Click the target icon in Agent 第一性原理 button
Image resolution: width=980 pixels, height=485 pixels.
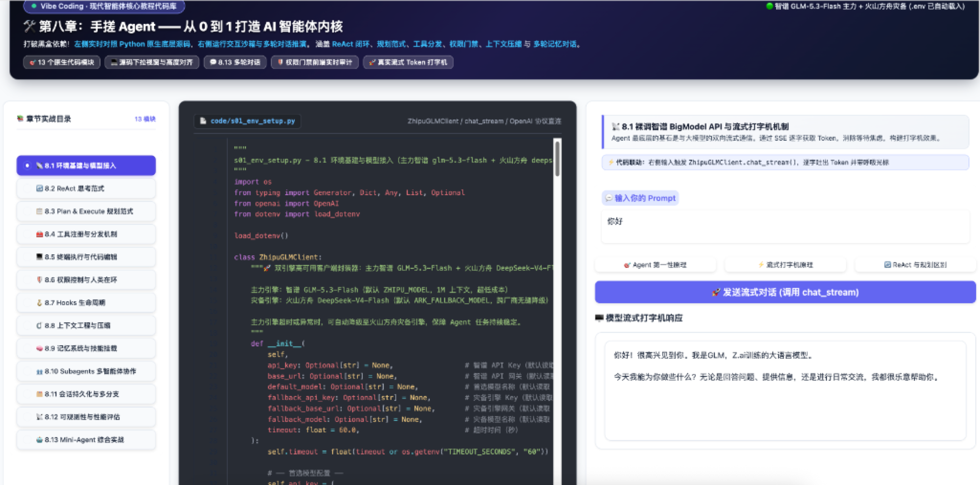(627, 265)
